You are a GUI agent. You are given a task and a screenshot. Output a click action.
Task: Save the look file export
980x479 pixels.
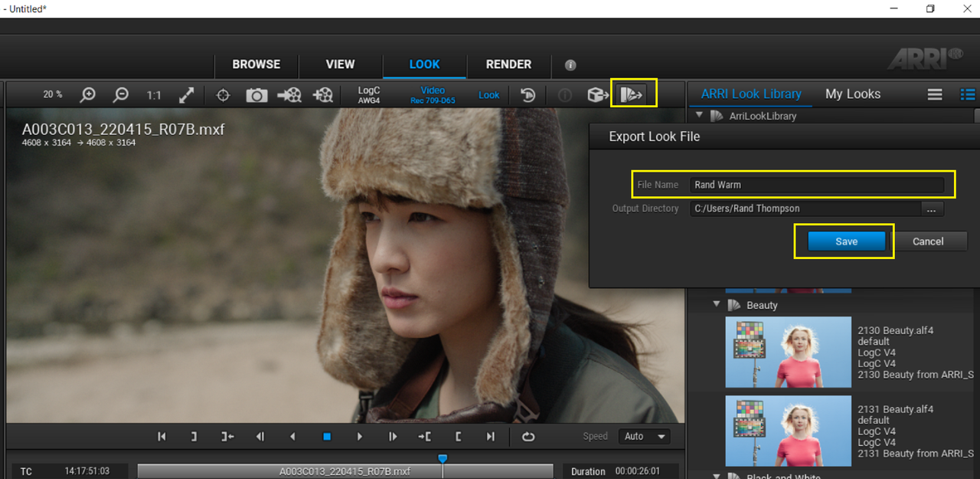click(846, 241)
